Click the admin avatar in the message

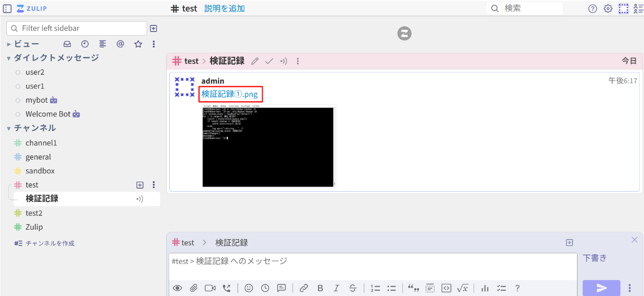pos(185,87)
